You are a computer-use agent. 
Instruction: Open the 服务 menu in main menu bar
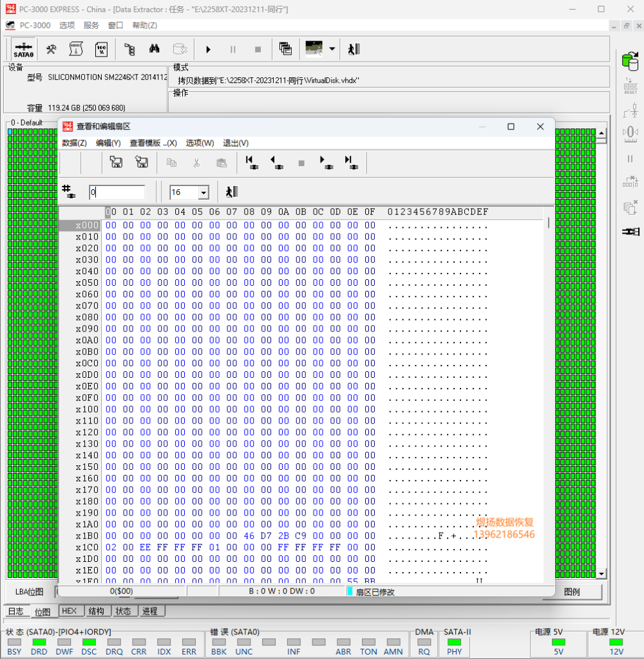click(91, 26)
